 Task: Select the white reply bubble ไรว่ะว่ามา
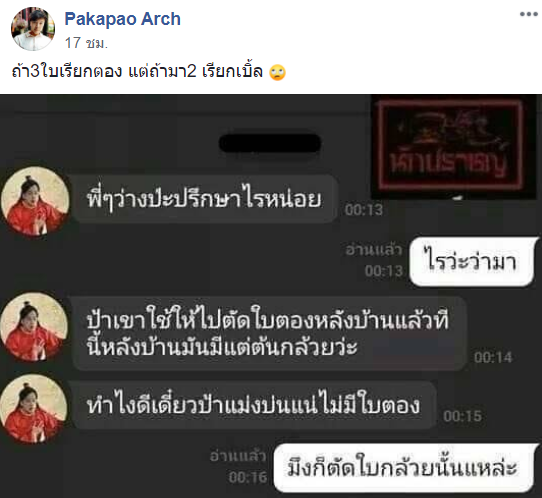coord(473,262)
